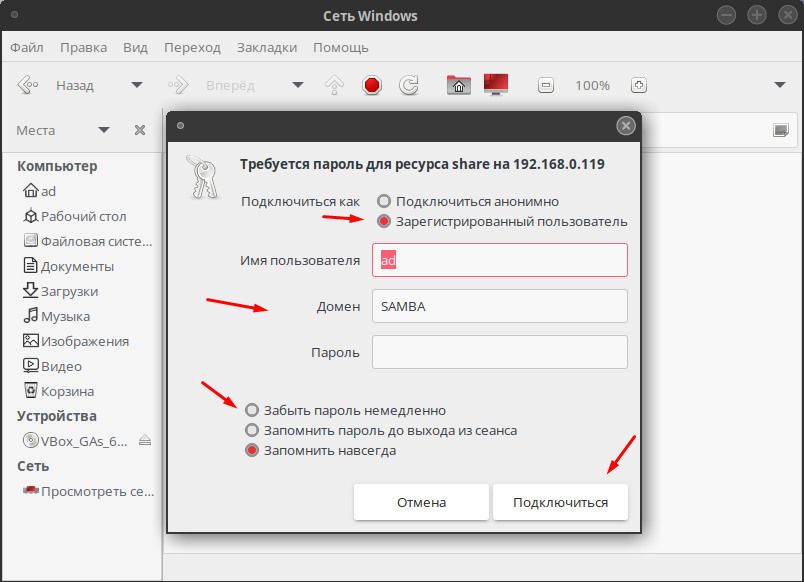Click the Рабочий стол desktop icon

[x=31, y=215]
